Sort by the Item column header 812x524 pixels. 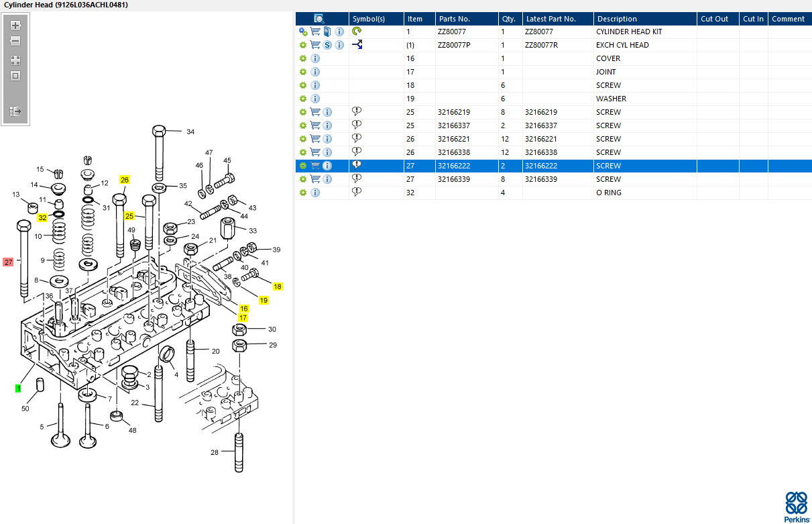(419, 19)
